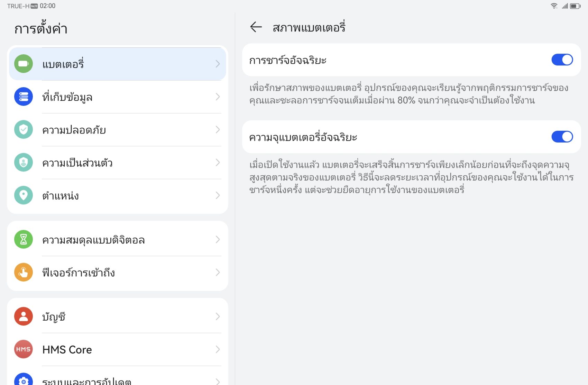
Task: Open the ความสมดุลแบบดิจิตอล settings item
Action: [118, 239]
